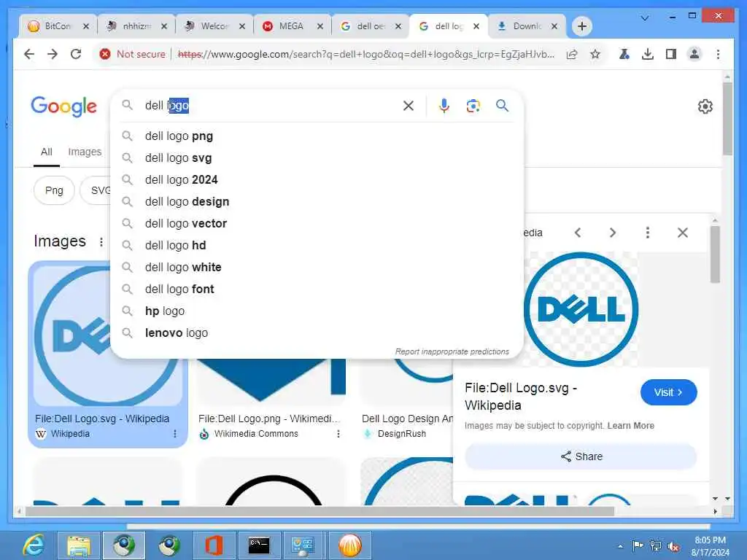Open Google quick settings gear
Screen dimensions: 747x560
(x=705, y=106)
